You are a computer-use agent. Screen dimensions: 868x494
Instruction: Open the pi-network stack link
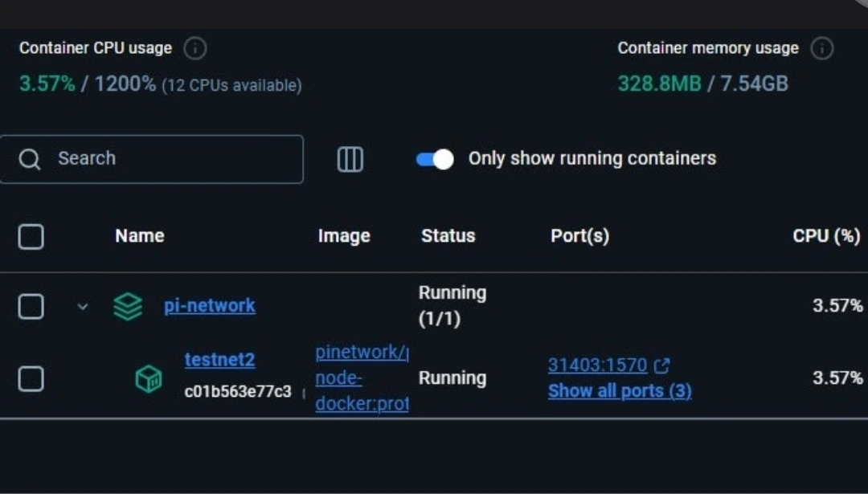coord(210,305)
